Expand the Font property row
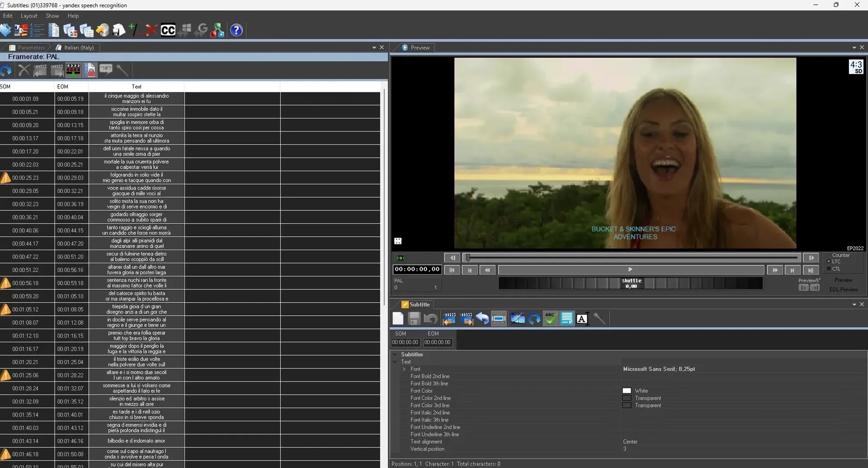This screenshot has height=468, width=868. (404, 369)
